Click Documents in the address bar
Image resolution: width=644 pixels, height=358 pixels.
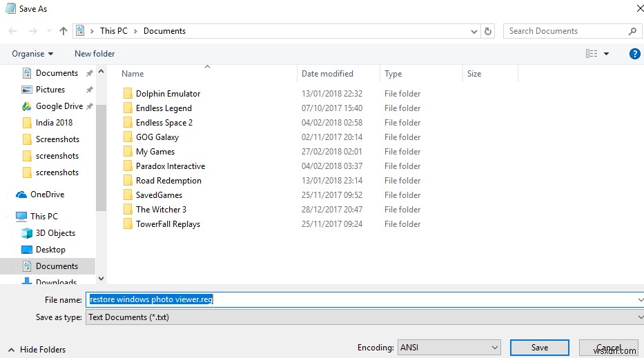[x=164, y=31]
